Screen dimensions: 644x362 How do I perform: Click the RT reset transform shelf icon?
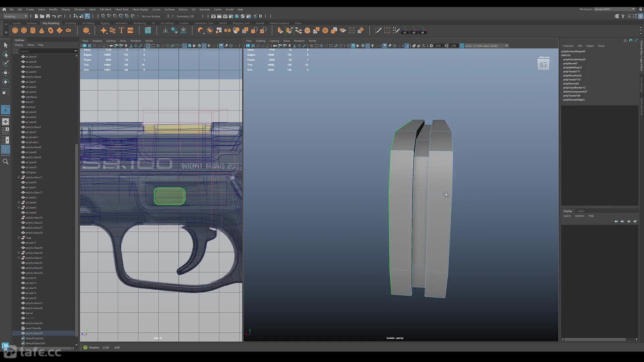pyautogui.click(x=423, y=31)
